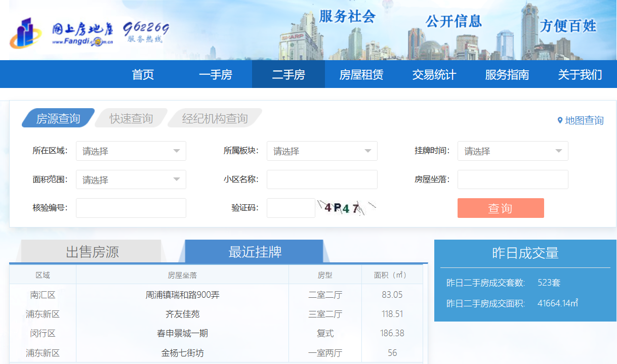The width and height of the screenshot is (617, 364).
Task: Open the 地图查询 link
Action: click(x=584, y=120)
